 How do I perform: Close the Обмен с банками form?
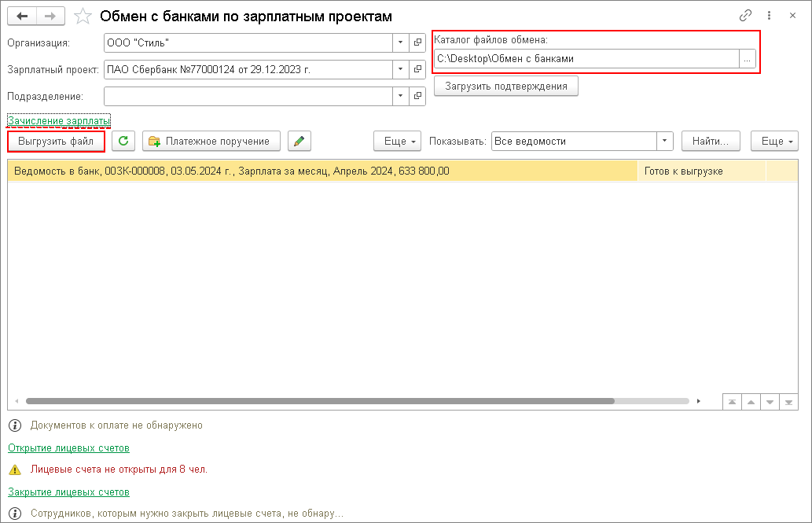[x=792, y=16]
